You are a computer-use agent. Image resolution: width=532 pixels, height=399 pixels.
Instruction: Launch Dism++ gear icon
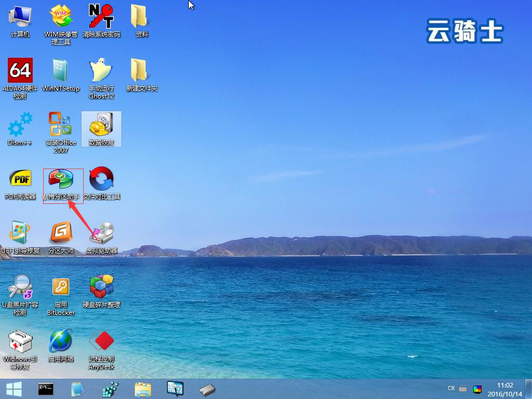point(20,129)
